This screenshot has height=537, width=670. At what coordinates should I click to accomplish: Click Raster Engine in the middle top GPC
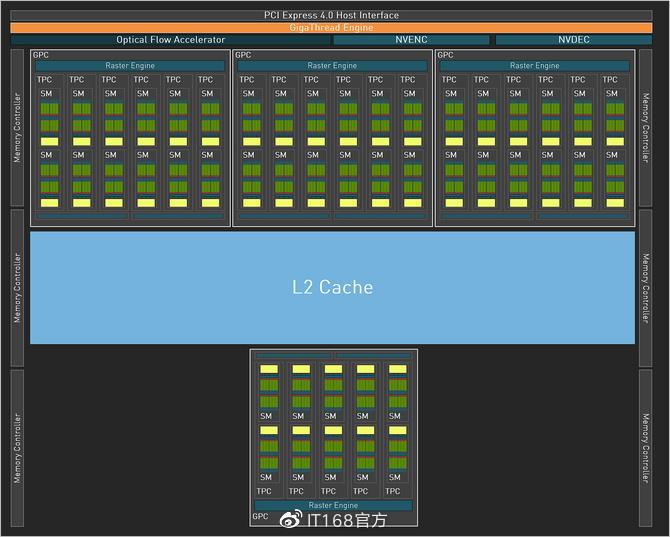(332, 66)
